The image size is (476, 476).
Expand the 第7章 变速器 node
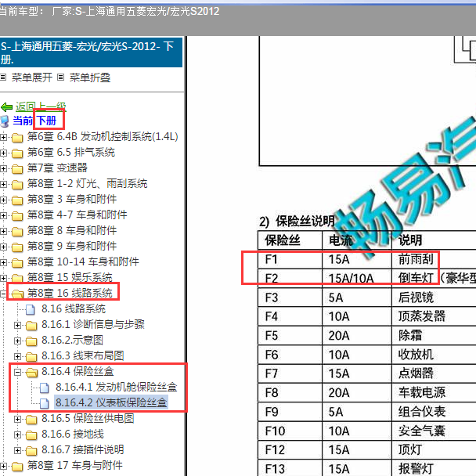3,168
